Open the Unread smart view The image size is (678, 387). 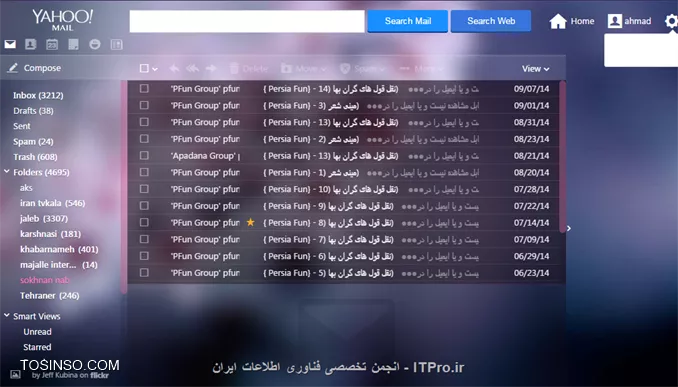37,332
